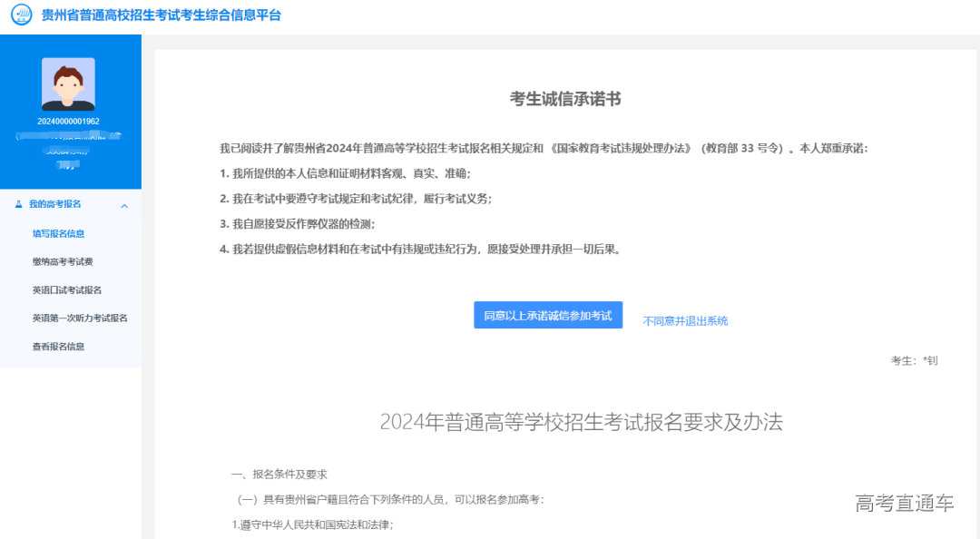980x539 pixels.
Task: Click the candidate name 考生：*钊
Action: 914,360
